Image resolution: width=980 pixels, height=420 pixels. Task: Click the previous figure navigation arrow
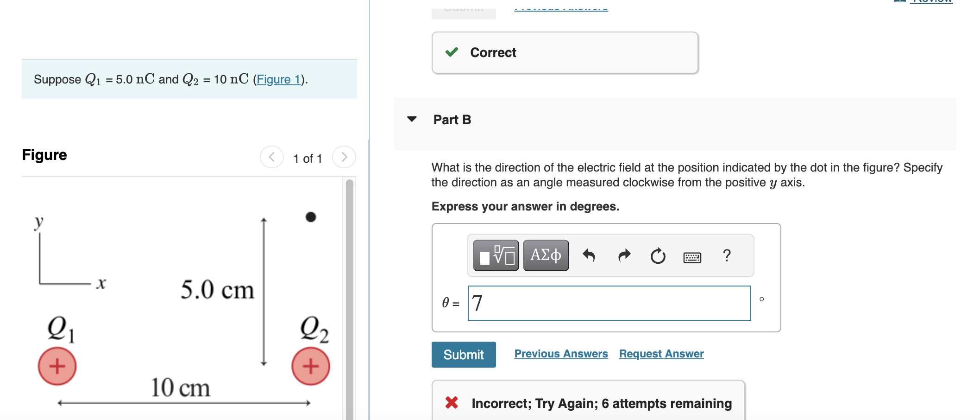click(271, 157)
